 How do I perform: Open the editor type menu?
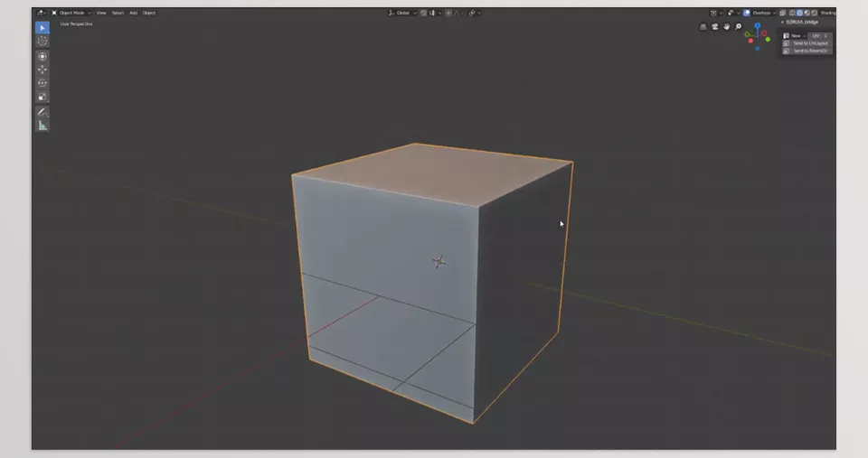pos(41,13)
